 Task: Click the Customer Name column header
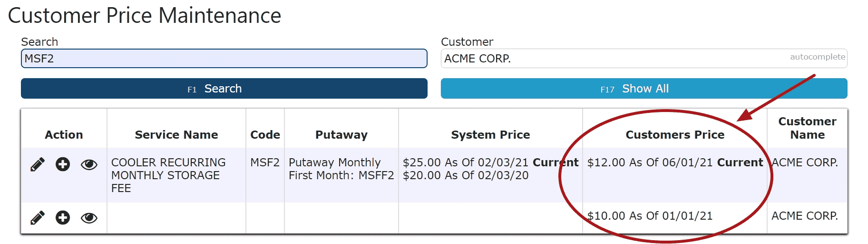click(x=807, y=128)
